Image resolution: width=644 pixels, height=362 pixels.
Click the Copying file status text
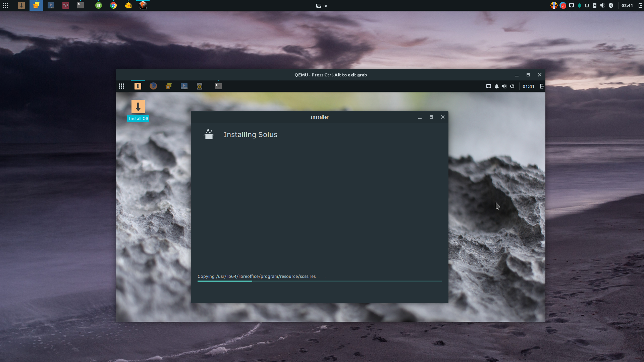click(x=257, y=277)
